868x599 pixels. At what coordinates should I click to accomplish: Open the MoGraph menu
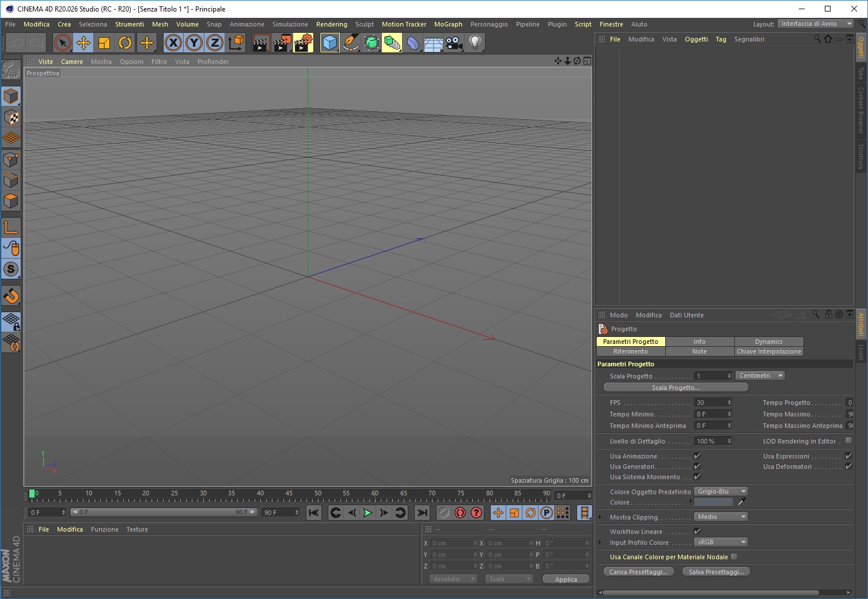(448, 24)
